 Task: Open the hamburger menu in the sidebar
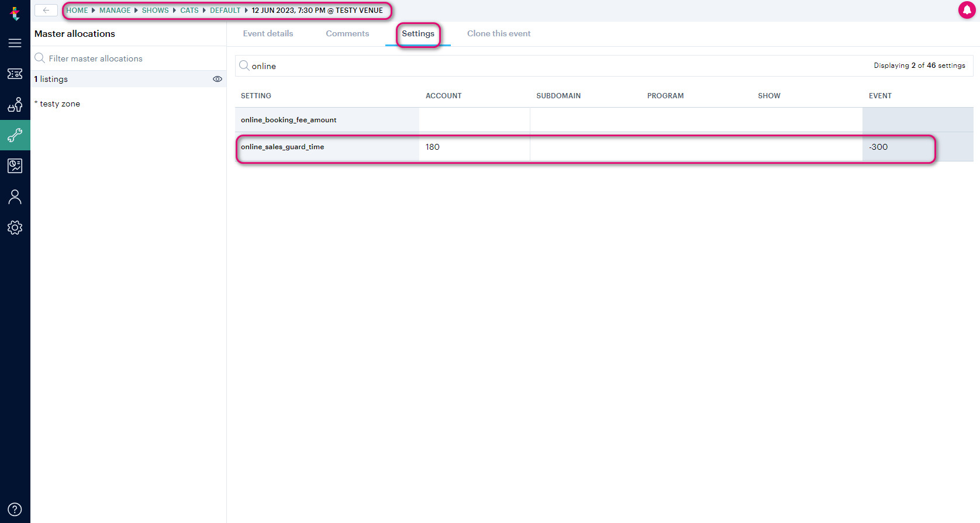tap(15, 43)
